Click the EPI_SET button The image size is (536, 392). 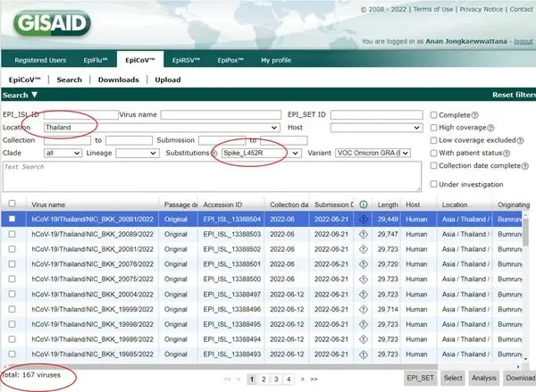click(x=420, y=378)
